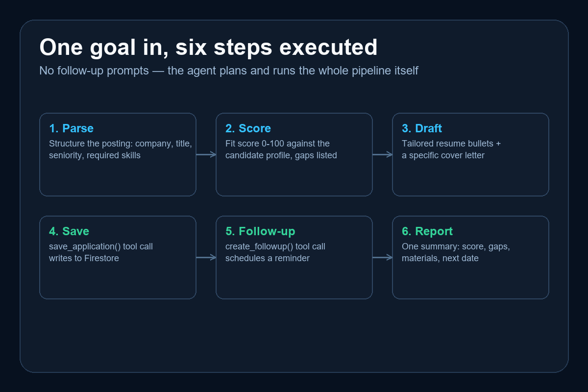Click the arrow between Follow-up and Report
This screenshot has height=392, width=588.
click(382, 257)
